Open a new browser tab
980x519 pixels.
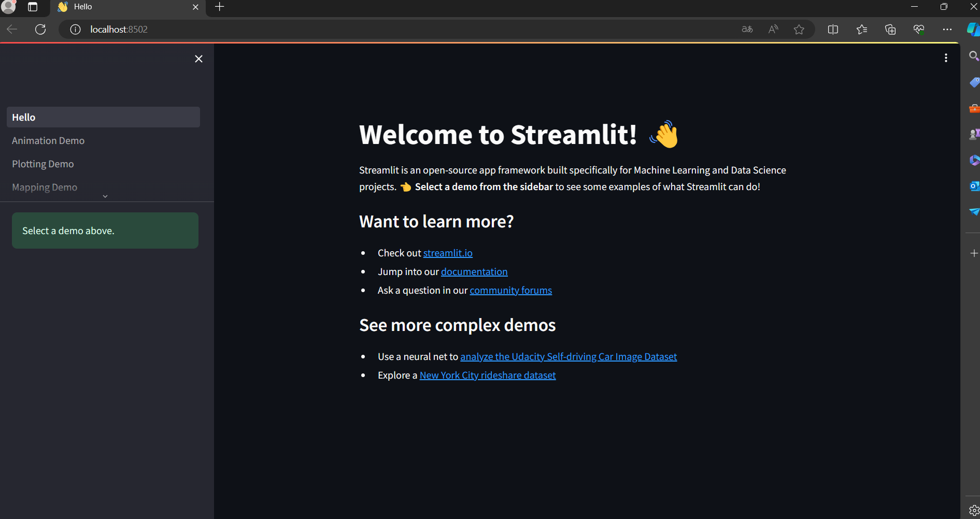tap(220, 7)
